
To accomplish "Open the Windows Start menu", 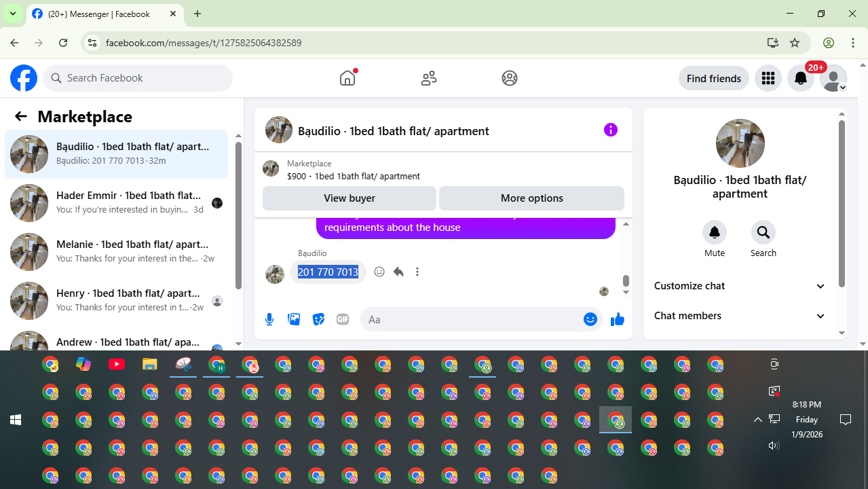I will (x=16, y=420).
